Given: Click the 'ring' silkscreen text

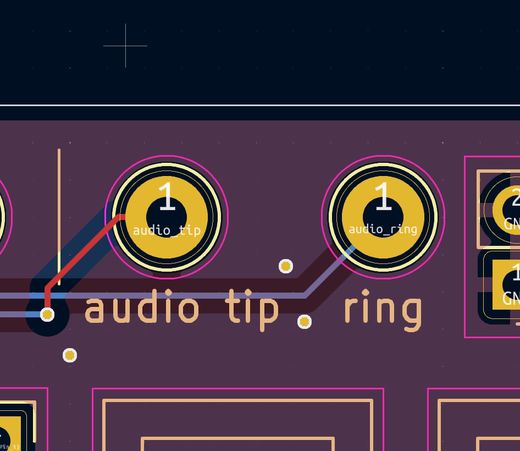Looking at the screenshot, I should [383, 309].
